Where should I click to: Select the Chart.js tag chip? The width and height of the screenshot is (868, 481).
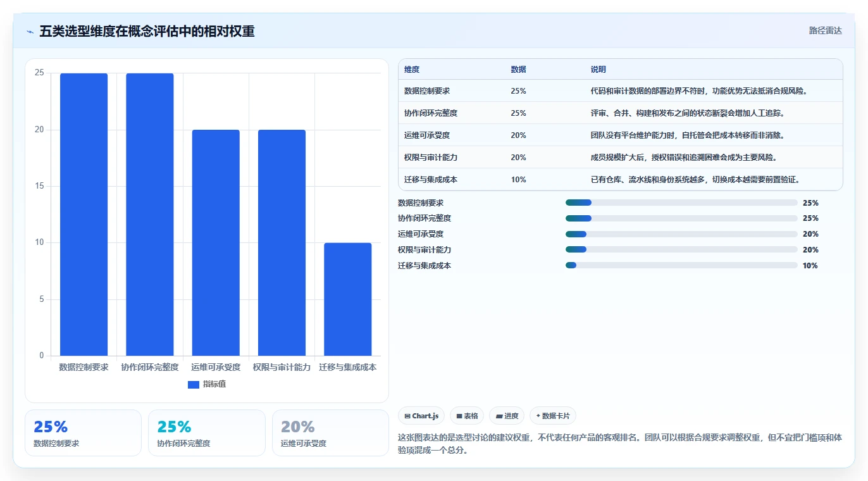pos(421,416)
